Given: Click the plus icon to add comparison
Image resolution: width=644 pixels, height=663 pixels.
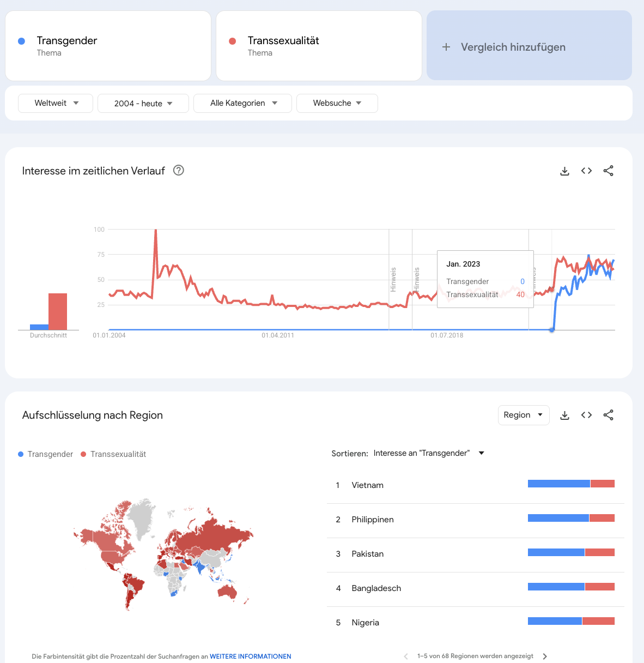Looking at the screenshot, I should [446, 47].
